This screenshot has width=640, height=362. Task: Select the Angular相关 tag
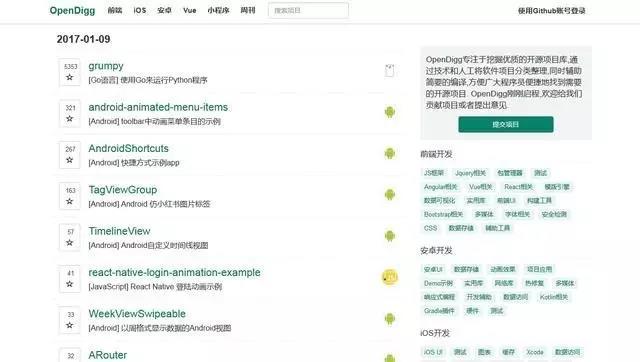(x=440, y=187)
